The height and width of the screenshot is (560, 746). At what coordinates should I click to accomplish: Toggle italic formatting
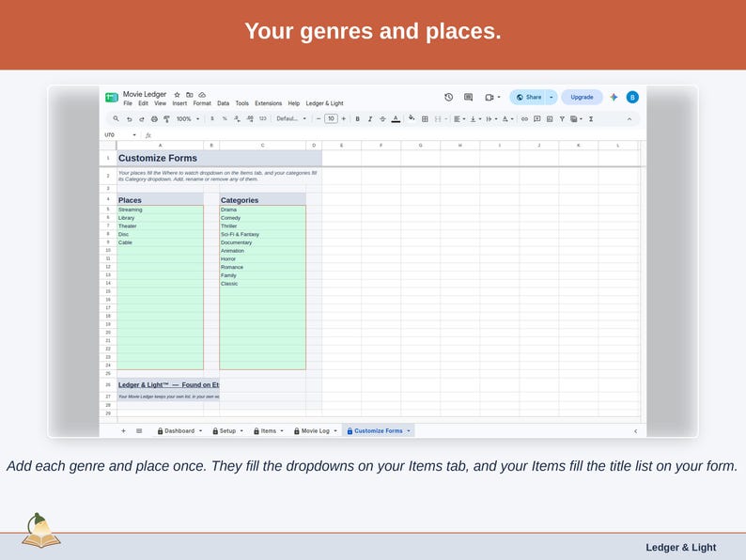pyautogui.click(x=369, y=119)
